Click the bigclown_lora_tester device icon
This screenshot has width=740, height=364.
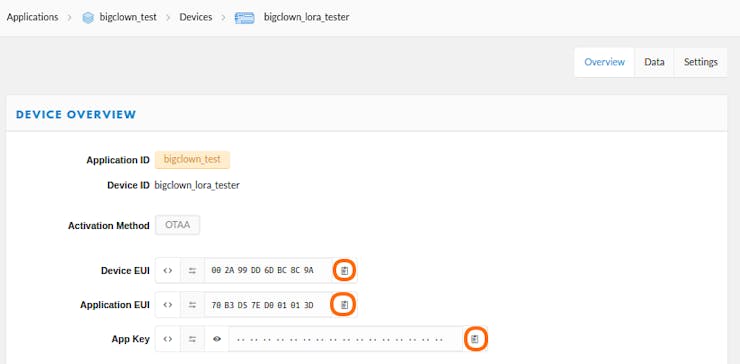point(244,18)
